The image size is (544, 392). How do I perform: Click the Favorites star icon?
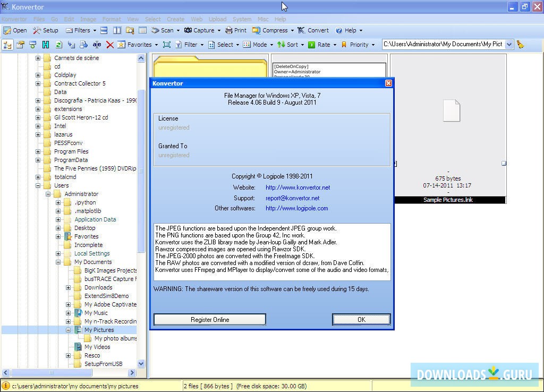[122, 45]
